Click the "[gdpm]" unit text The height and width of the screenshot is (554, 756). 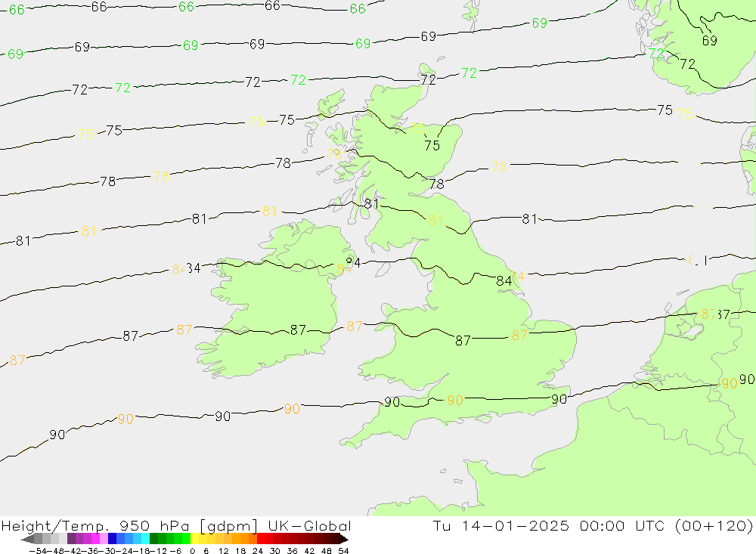[228, 526]
